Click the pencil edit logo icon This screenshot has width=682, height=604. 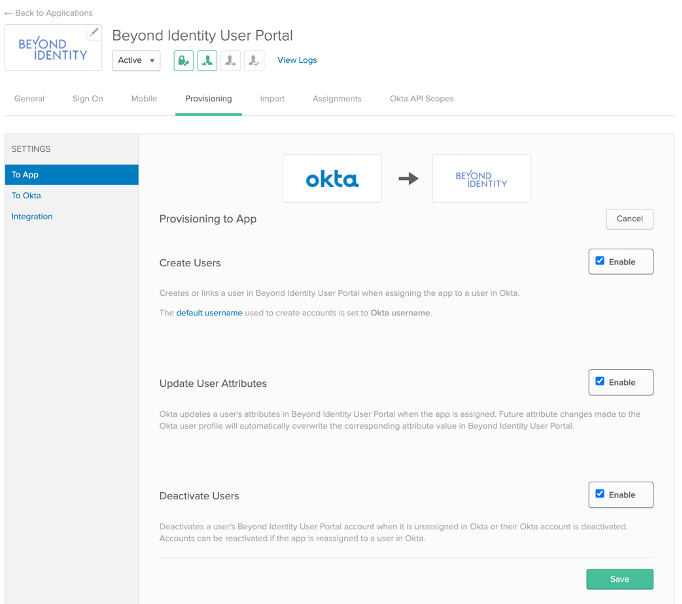coord(94,33)
